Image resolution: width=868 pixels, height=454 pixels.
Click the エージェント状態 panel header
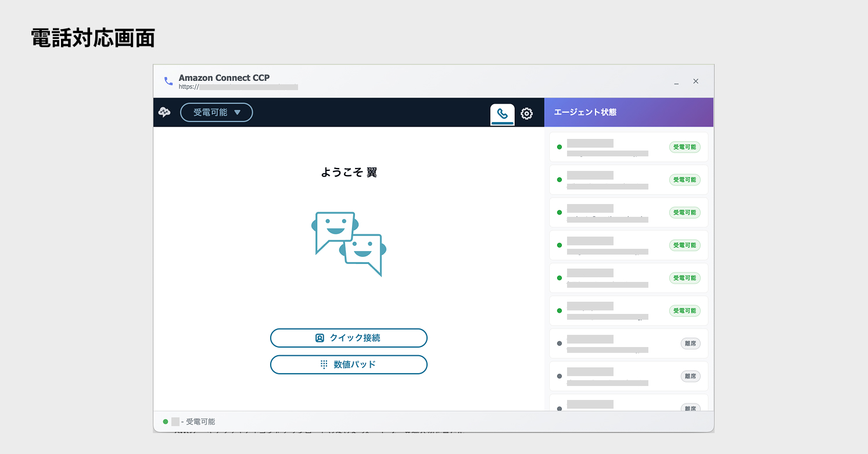[x=629, y=112]
